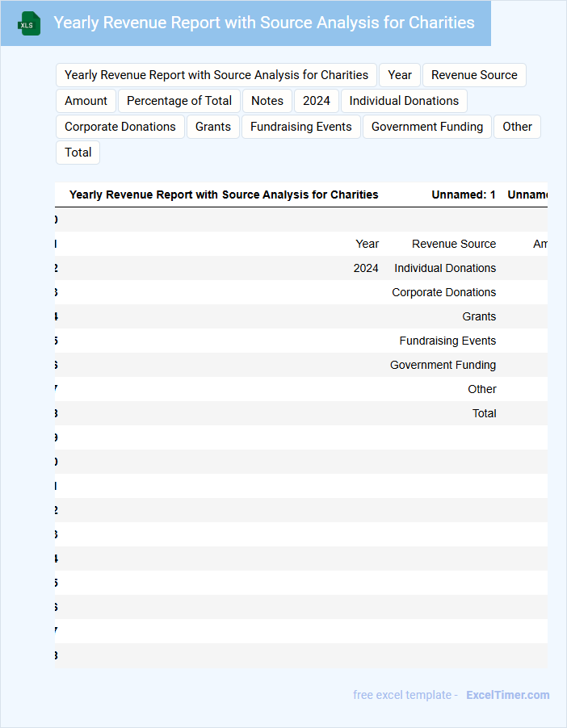Select the 'Unnamed: 1' column header
567x728 pixels.
[464, 195]
